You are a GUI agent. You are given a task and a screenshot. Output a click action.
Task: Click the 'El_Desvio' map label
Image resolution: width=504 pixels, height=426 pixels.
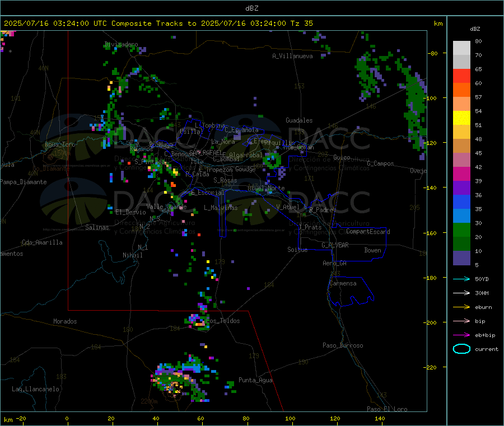tap(130, 212)
